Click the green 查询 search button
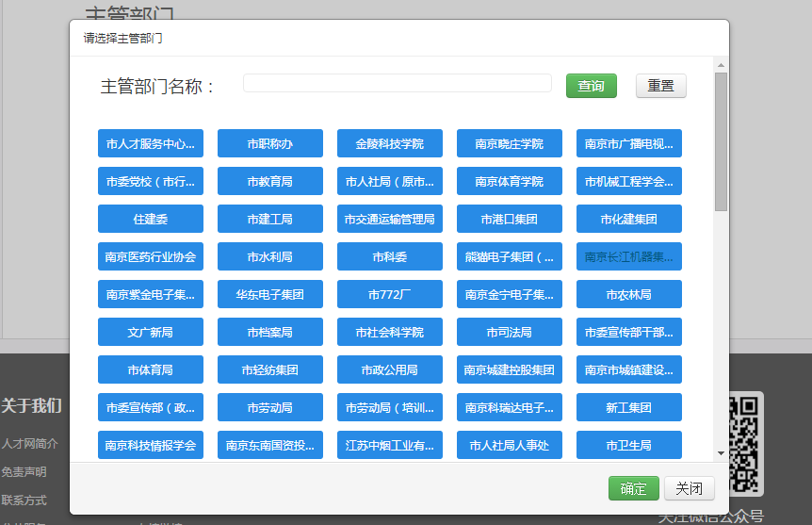This screenshot has height=525, width=812. tap(591, 86)
